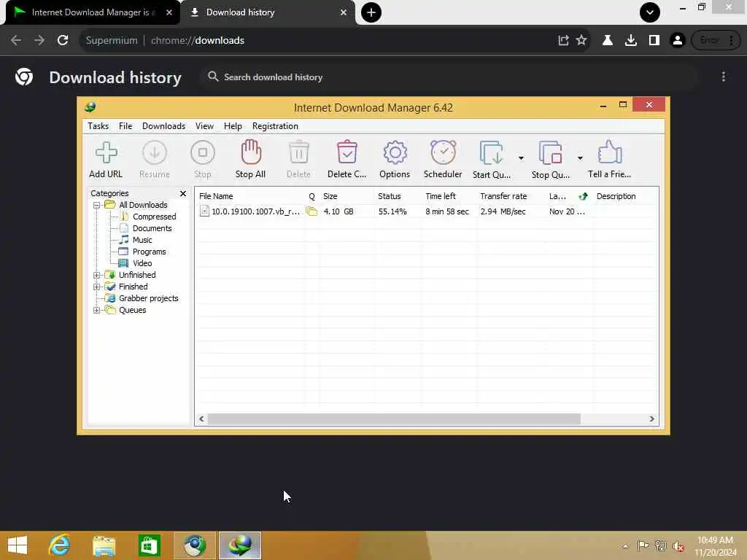This screenshot has height=560, width=747.
Task: Sort by File Name column header
Action: click(x=216, y=196)
